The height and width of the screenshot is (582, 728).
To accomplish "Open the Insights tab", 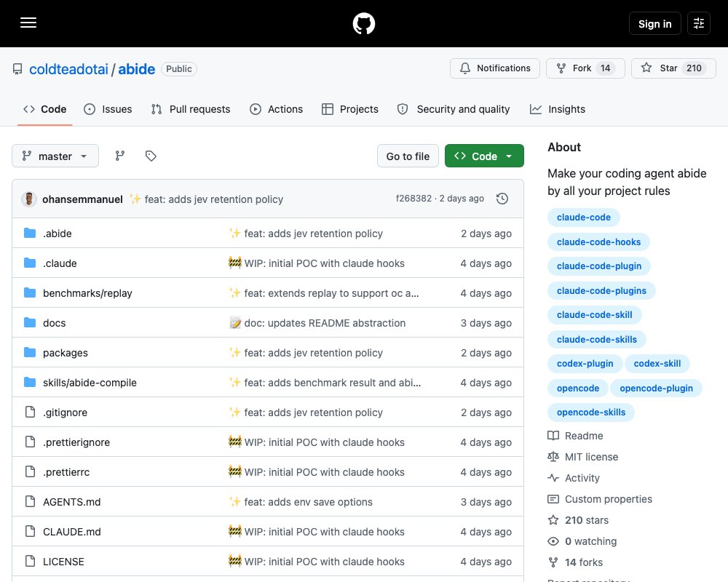I will 558,109.
